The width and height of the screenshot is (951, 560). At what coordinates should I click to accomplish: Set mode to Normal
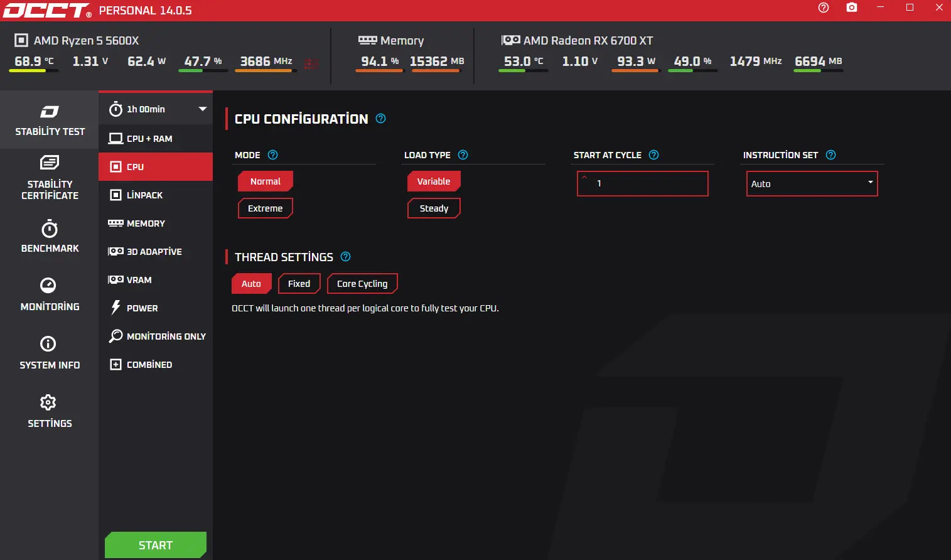tap(266, 181)
